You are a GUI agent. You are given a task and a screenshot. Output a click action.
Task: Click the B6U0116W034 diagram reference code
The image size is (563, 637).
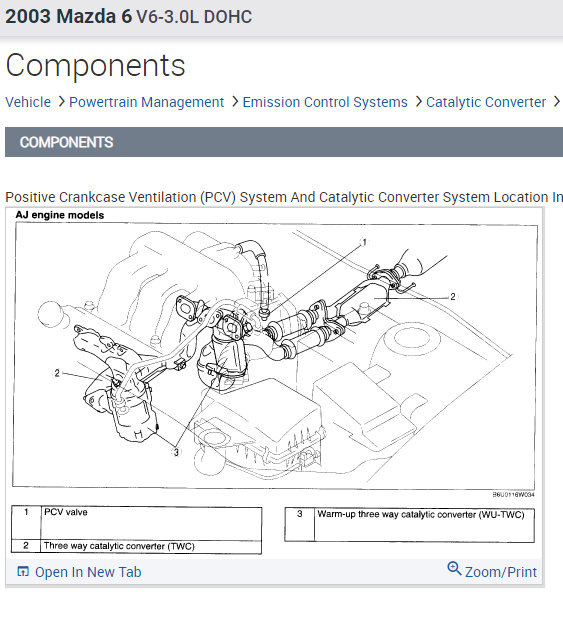coord(513,494)
